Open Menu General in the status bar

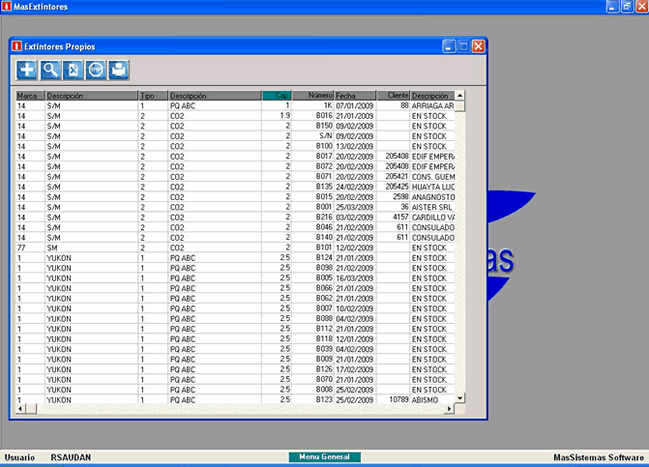(x=324, y=457)
